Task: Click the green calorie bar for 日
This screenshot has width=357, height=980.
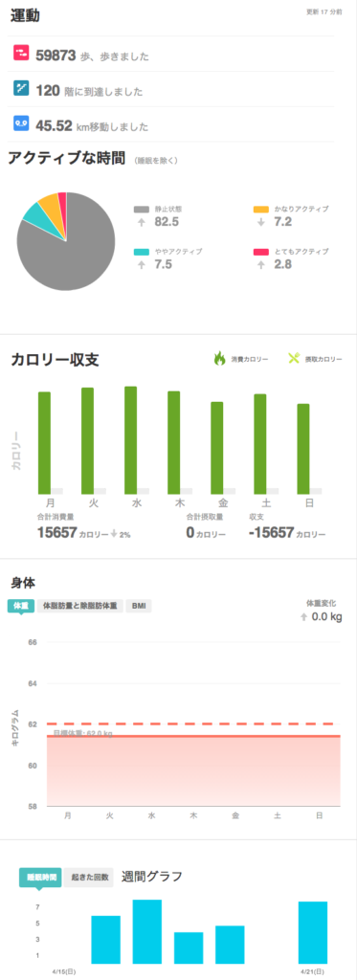Action: pyautogui.click(x=303, y=450)
